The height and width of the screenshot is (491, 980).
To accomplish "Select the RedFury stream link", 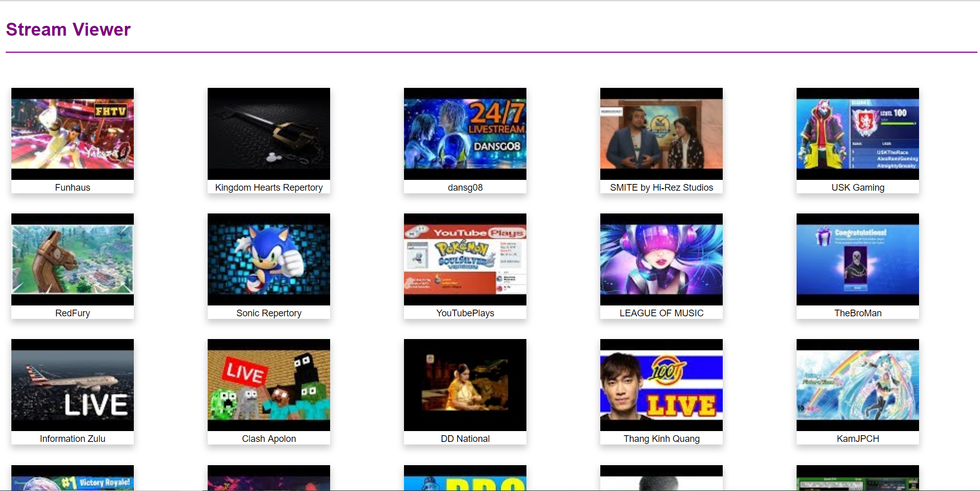I will pyautogui.click(x=72, y=313).
